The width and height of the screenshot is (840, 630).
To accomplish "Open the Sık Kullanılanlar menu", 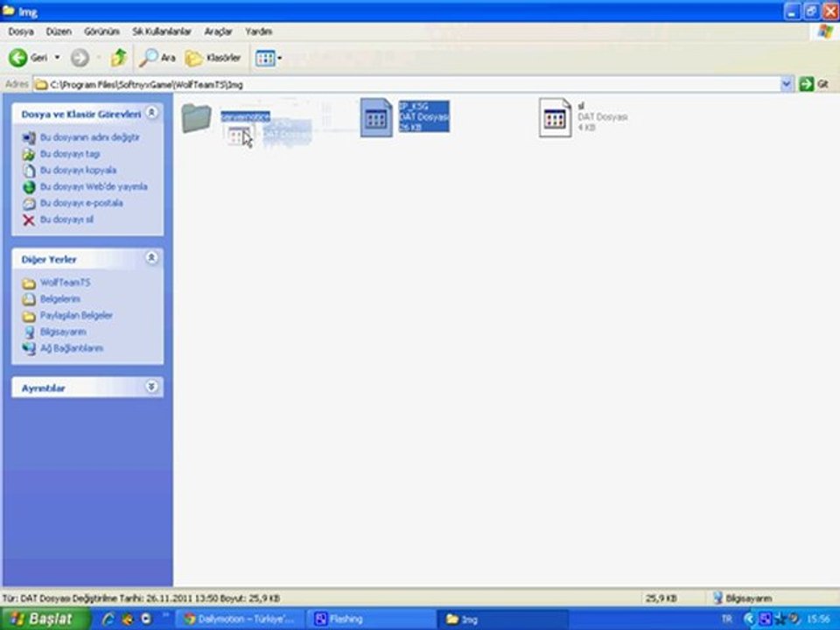I will (162, 31).
